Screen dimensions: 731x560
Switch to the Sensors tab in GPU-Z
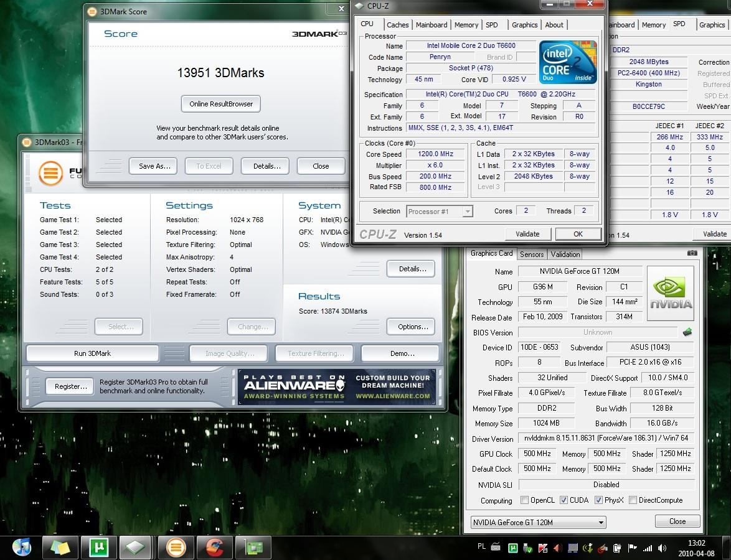[532, 254]
